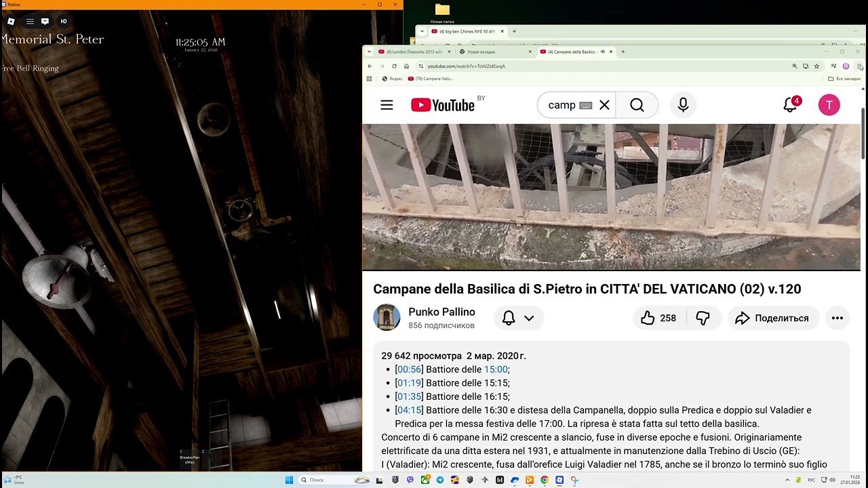Open the tab search dropdown in back browser
Image resolution: width=868 pixels, height=488 pixels.
click(422, 31)
